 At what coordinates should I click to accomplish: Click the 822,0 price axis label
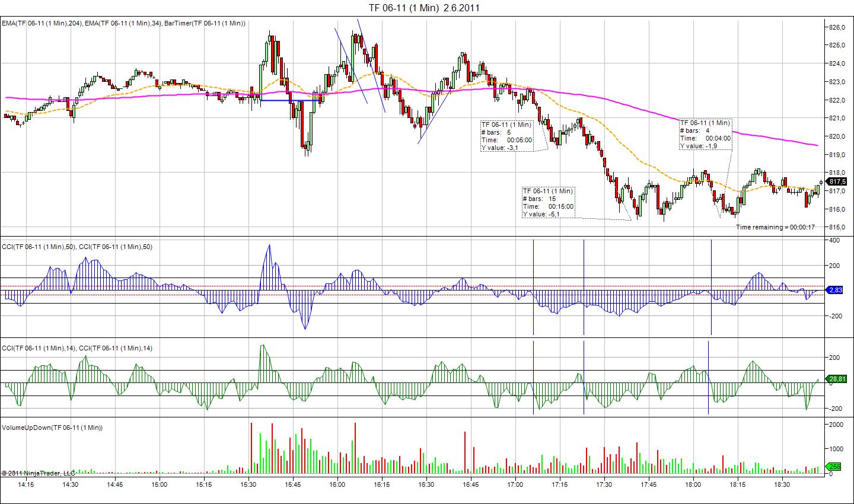pyautogui.click(x=837, y=100)
